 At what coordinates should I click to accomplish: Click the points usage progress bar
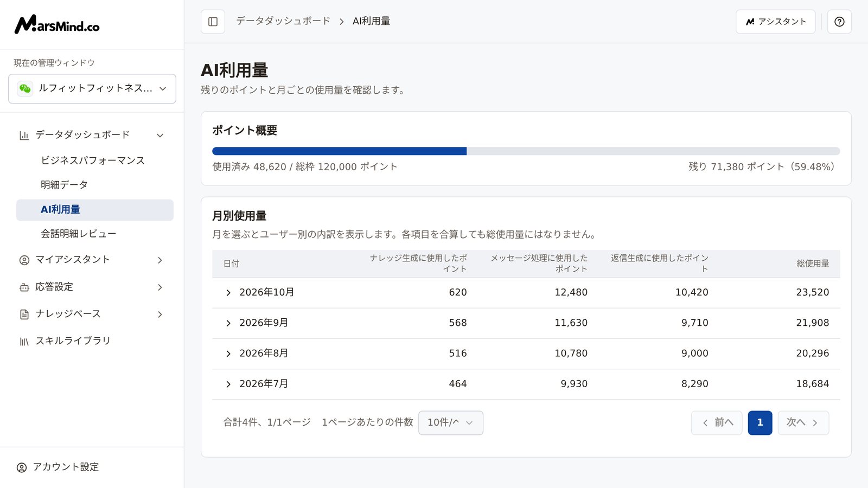coord(526,151)
